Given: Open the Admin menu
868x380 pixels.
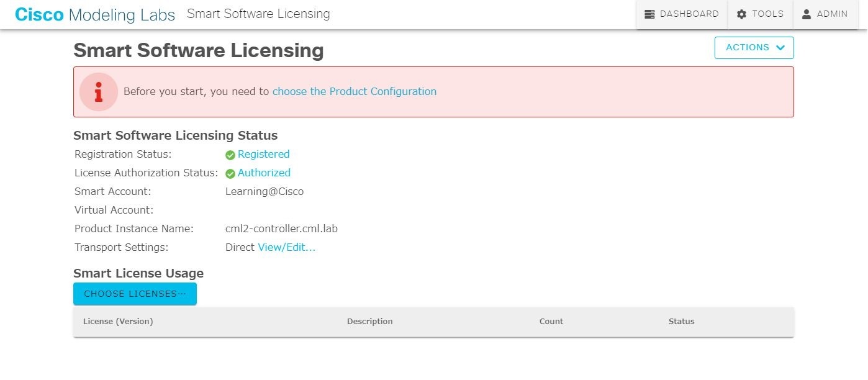Looking at the screenshot, I should tap(825, 14).
